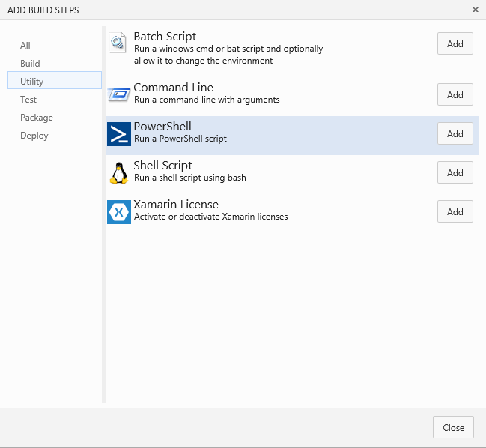Click the Close button at bottom
This screenshot has height=448, width=486.
pos(453,427)
